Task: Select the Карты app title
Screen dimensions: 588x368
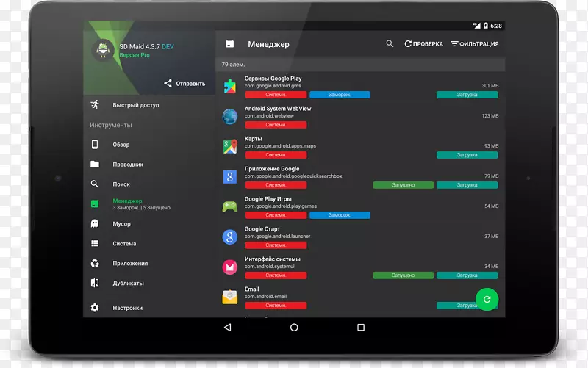Action: (x=253, y=139)
